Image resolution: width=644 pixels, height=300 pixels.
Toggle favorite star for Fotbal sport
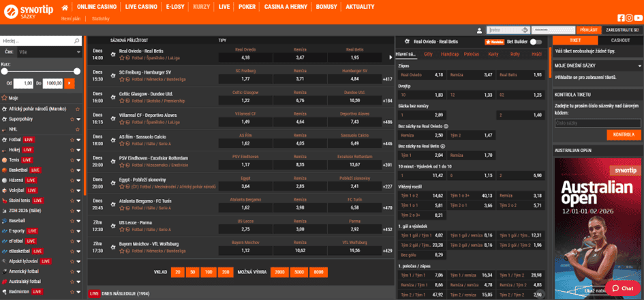pos(72,140)
